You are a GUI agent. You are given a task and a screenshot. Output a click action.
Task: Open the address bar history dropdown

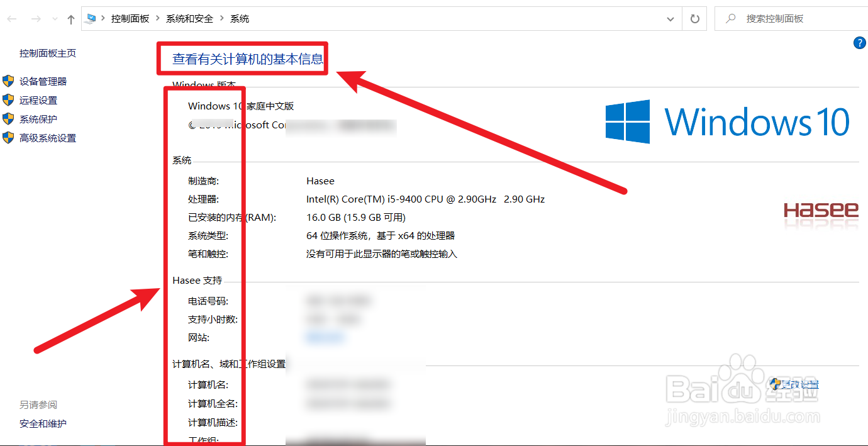coord(670,19)
